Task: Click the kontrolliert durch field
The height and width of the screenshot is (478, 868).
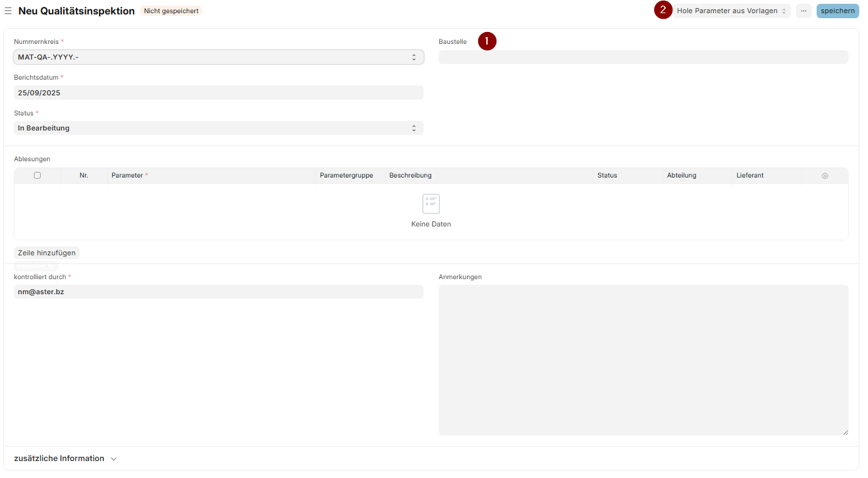Action: coord(218,292)
